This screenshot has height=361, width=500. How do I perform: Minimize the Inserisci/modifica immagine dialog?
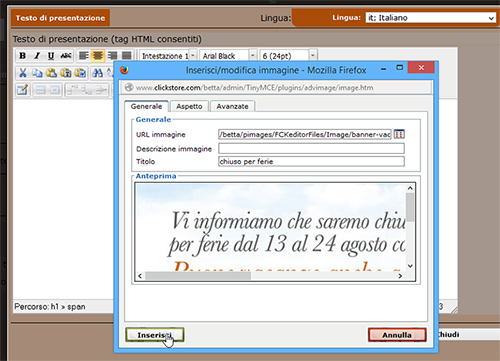pos(384,68)
